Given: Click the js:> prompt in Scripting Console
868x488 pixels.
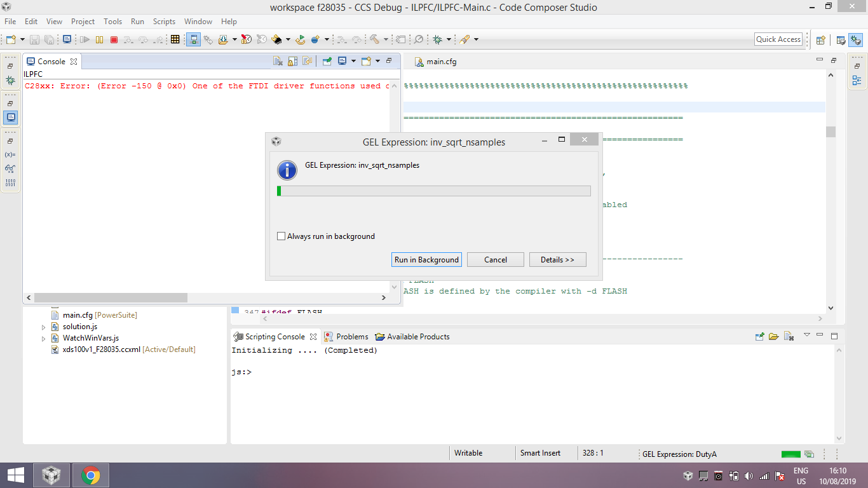Looking at the screenshot, I should tap(241, 372).
